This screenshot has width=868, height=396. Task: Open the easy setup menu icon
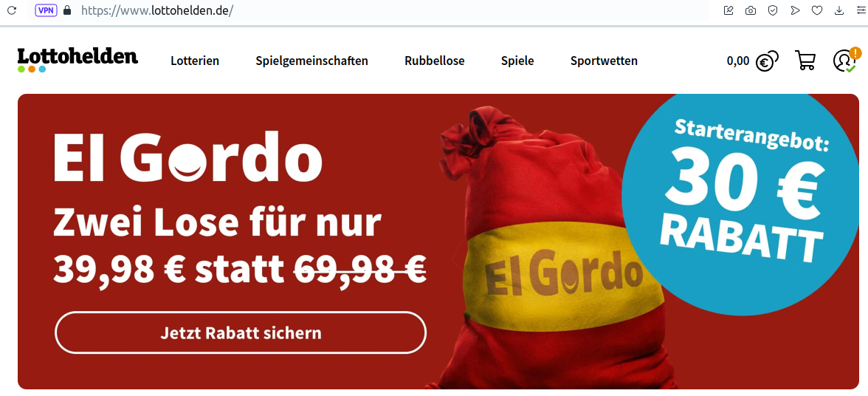[x=861, y=10]
